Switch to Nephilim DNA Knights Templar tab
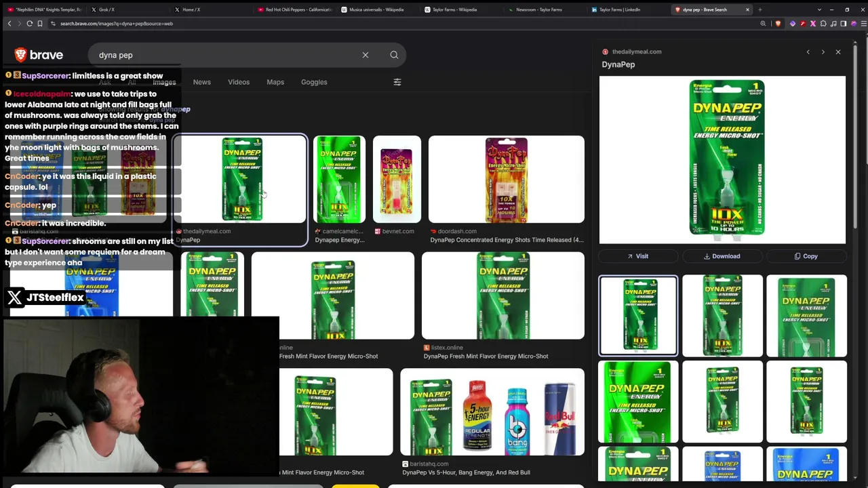 click(44, 9)
